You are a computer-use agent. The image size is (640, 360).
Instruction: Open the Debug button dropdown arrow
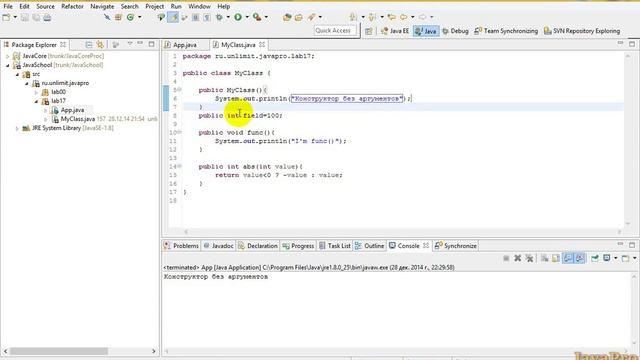228,17
